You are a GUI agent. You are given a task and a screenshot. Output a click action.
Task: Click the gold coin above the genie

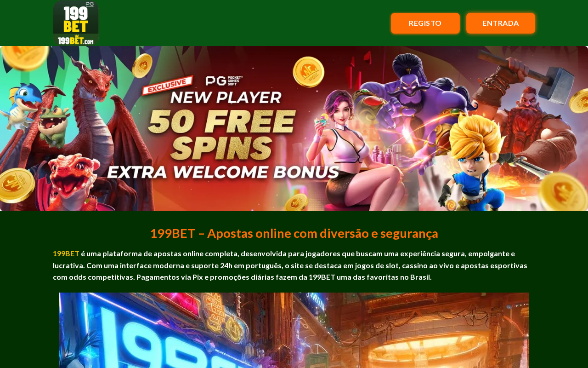point(309,72)
